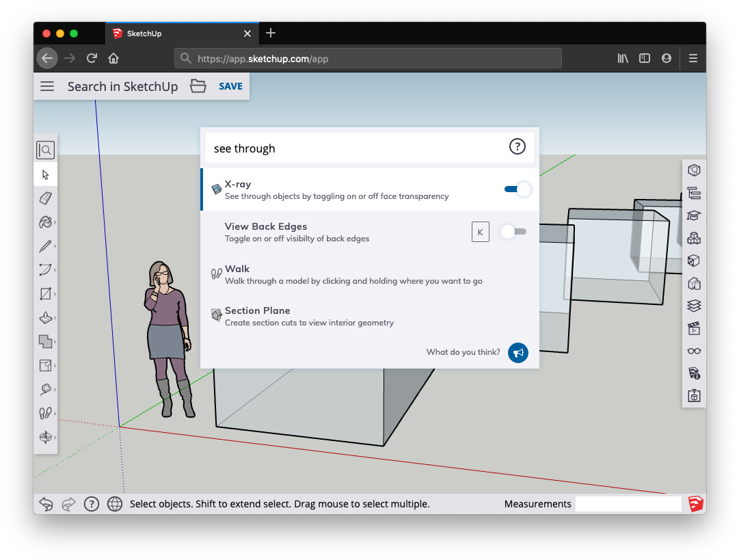Toggle the browser sidebar icon

[644, 58]
